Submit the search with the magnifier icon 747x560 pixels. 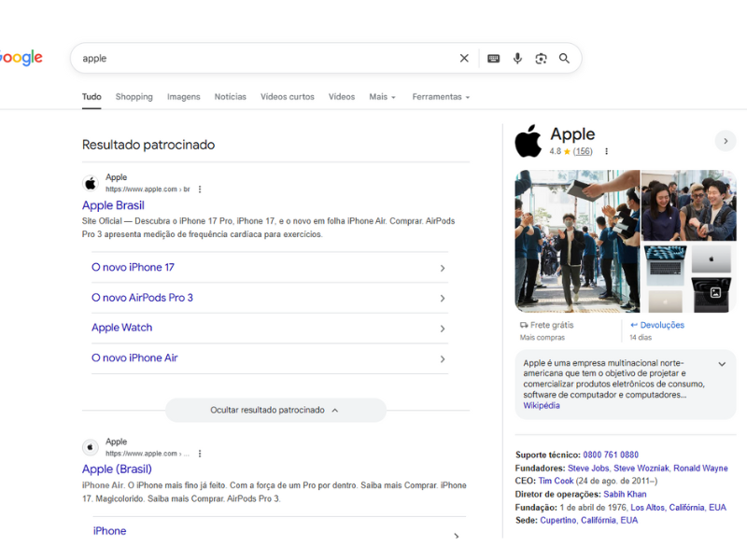click(564, 58)
